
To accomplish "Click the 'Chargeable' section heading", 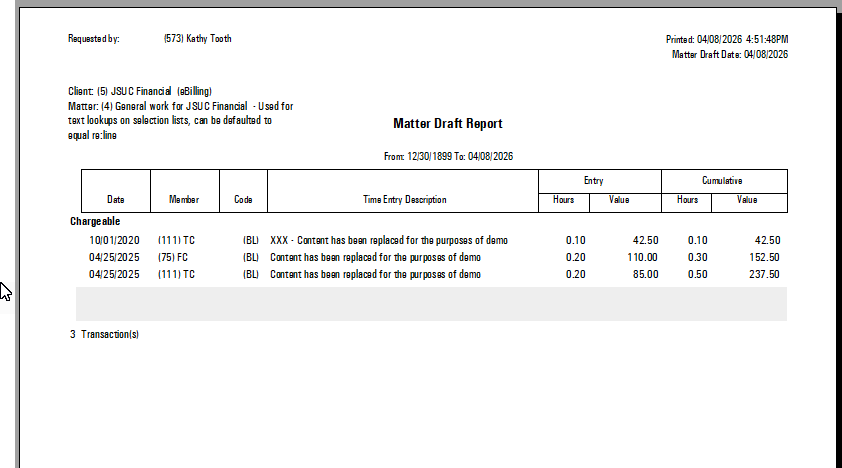I will pyautogui.click(x=95, y=221).
